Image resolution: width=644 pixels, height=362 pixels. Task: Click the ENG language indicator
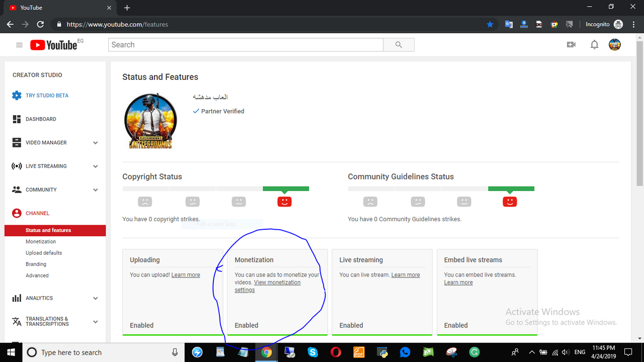pyautogui.click(x=580, y=352)
